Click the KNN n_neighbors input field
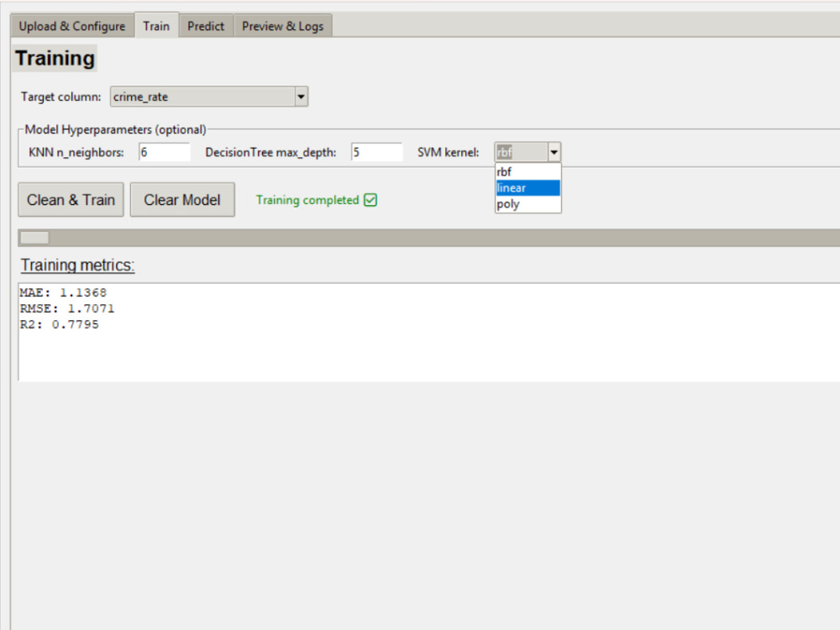Screen dimensions: 840x630 click(x=164, y=152)
